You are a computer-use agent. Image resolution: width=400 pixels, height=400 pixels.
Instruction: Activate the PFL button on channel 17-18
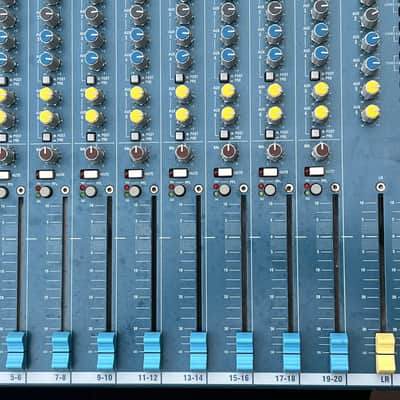pyautogui.click(x=270, y=190)
